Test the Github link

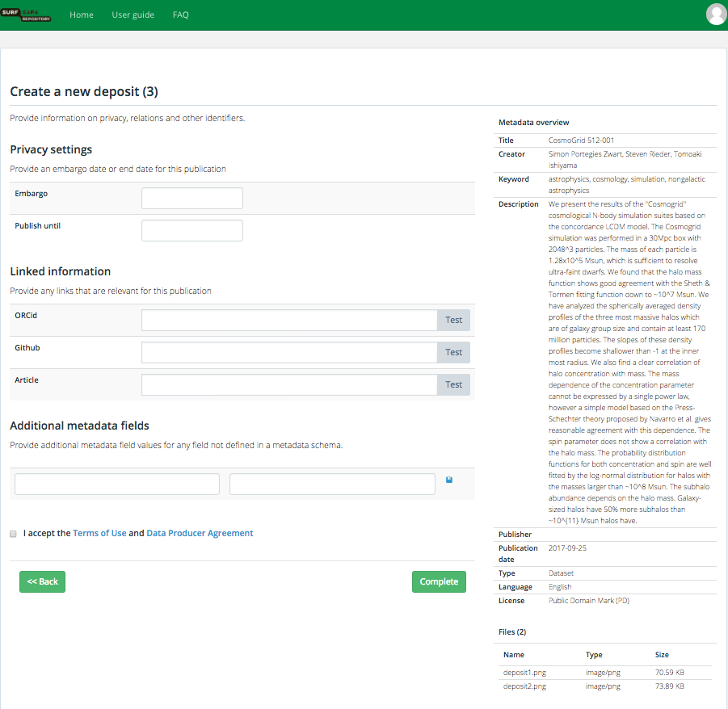pos(453,353)
